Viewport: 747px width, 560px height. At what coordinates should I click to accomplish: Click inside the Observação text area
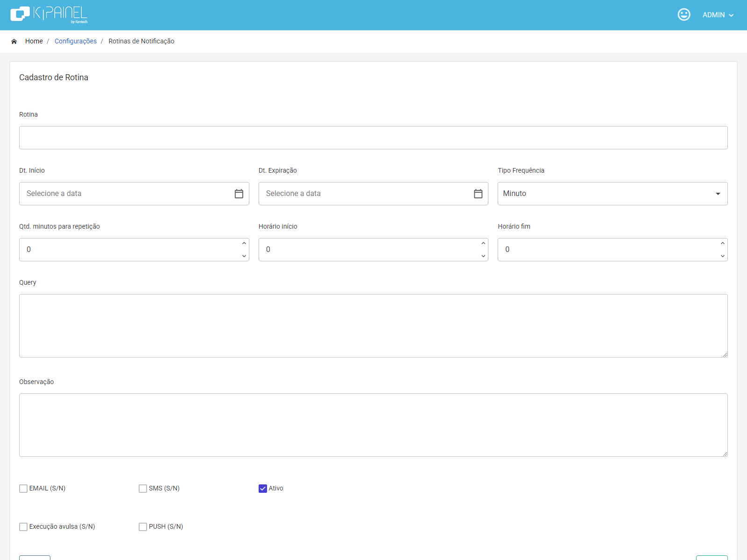[373, 425]
